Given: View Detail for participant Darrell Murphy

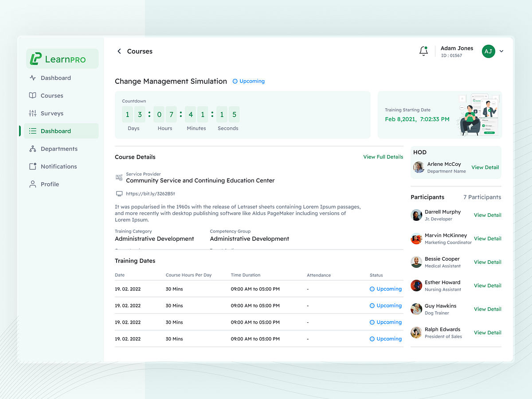Looking at the screenshot, I should 487,215.
